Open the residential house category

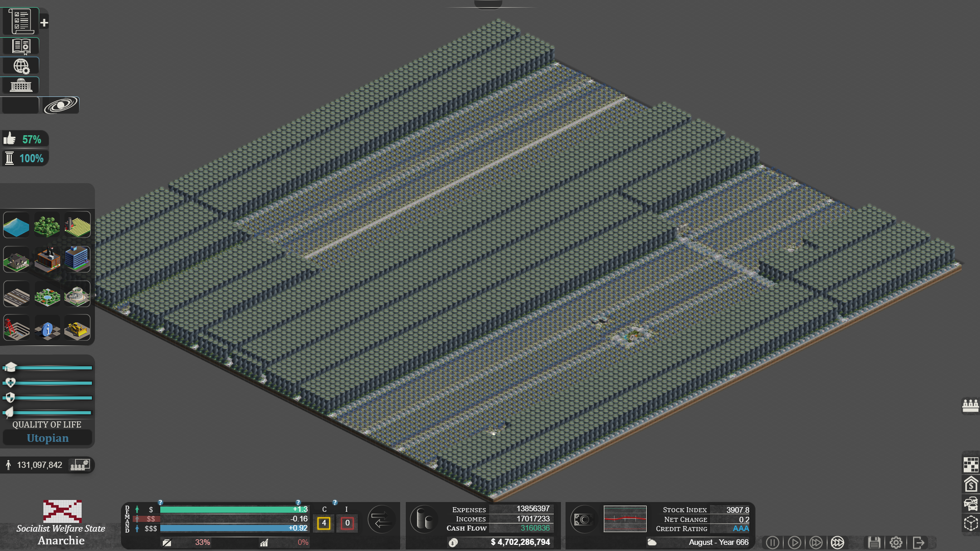click(16, 260)
